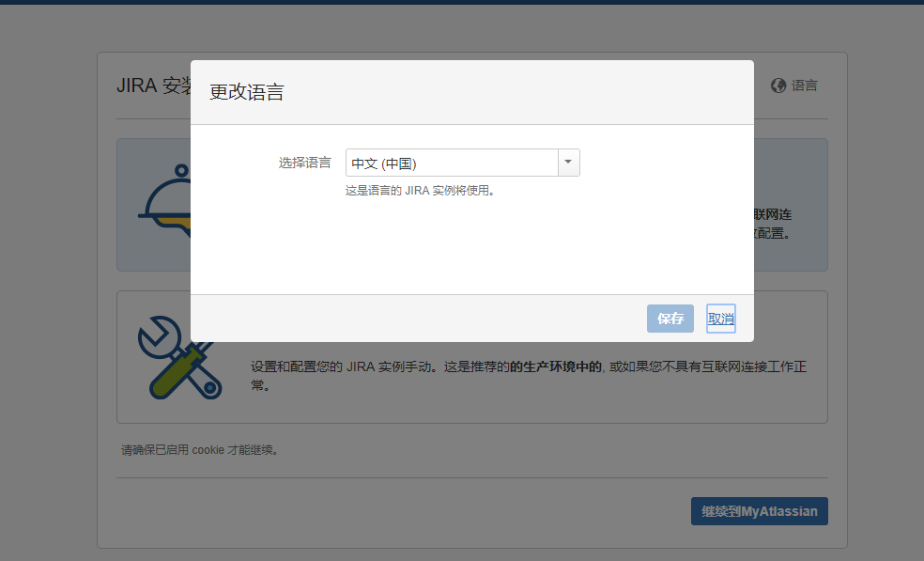Click the 语言 label at top right
924x561 pixels.
(x=803, y=85)
